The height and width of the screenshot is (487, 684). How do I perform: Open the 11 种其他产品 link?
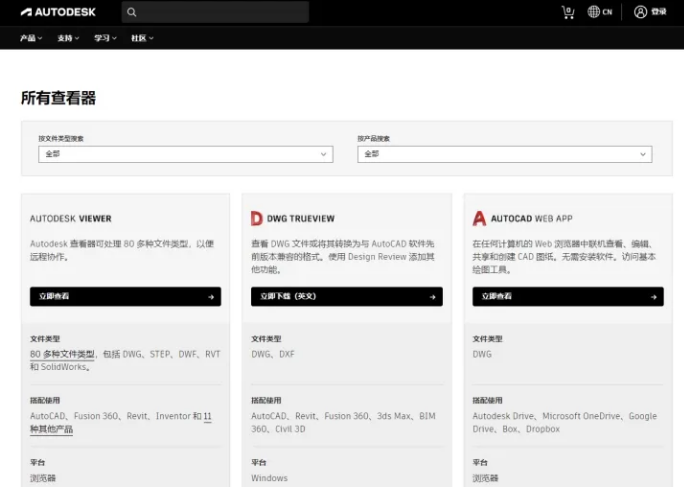click(51, 429)
